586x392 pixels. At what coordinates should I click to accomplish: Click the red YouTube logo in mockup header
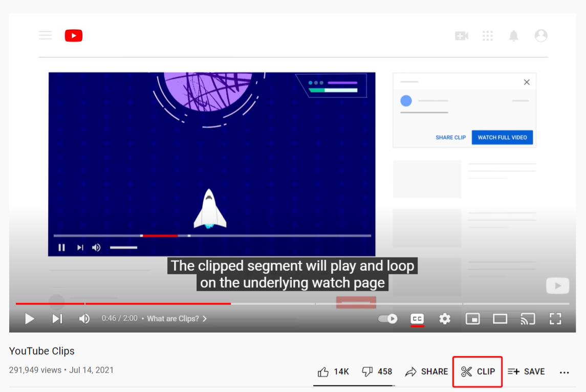[x=74, y=35]
